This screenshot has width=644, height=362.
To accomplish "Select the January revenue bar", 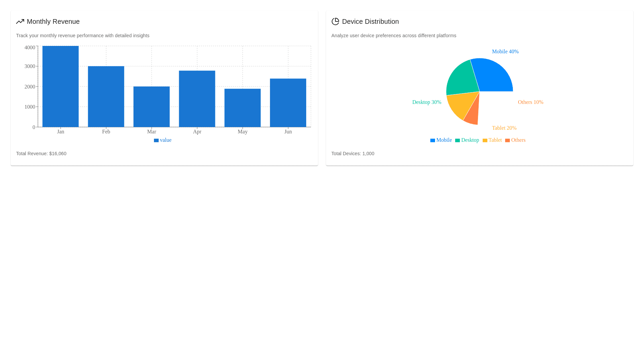I will (60, 86).
